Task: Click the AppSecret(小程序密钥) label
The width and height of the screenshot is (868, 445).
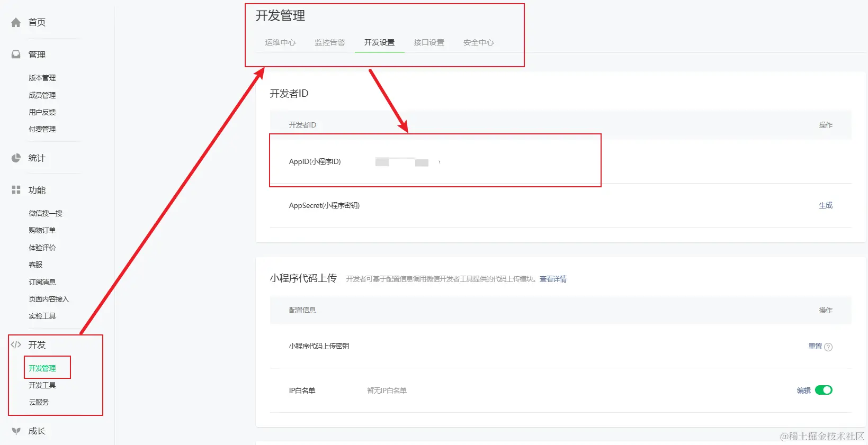Action: 324,205
